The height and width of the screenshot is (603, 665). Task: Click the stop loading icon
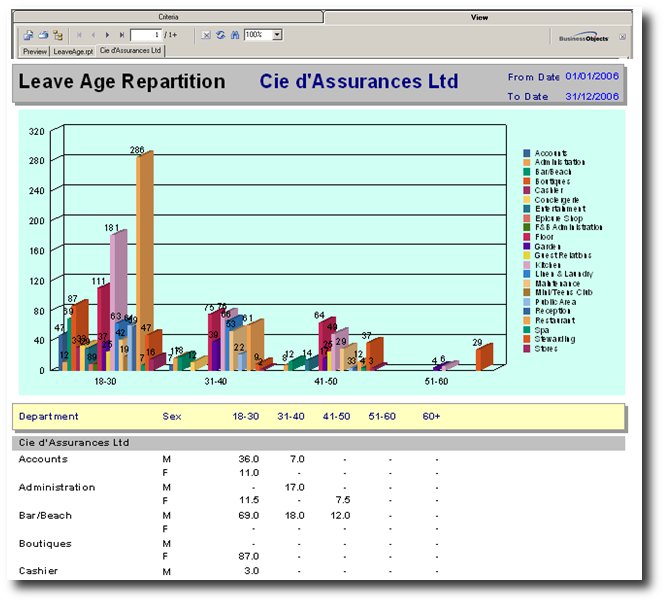click(x=206, y=35)
